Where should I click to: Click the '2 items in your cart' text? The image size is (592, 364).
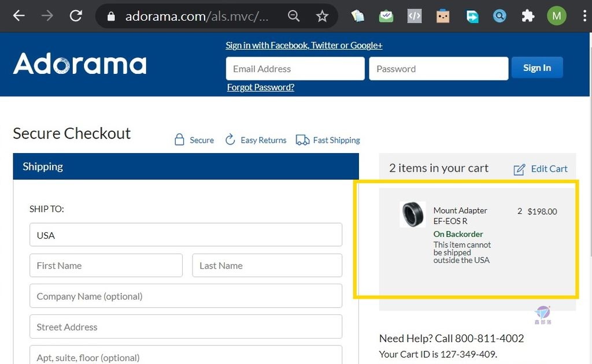point(439,168)
